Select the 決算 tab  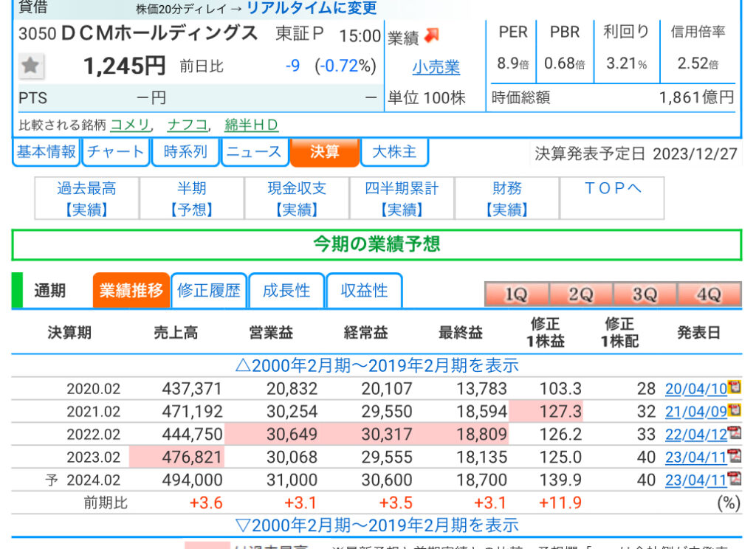[325, 152]
